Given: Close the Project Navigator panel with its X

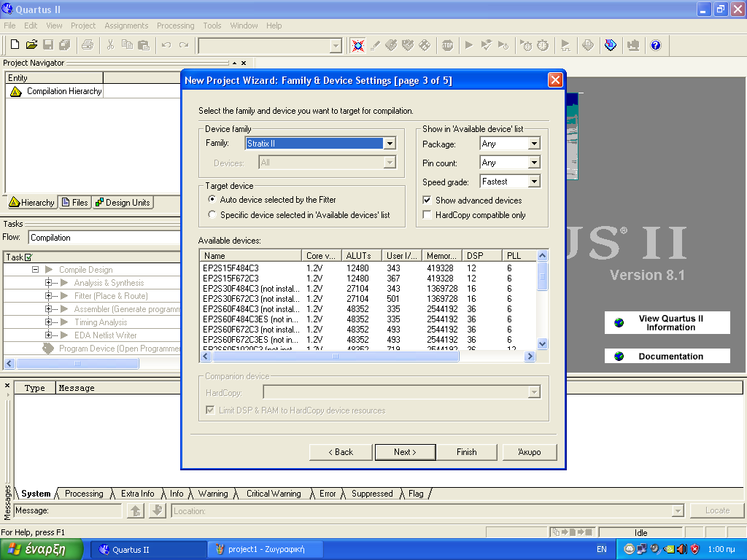Looking at the screenshot, I should pos(244,63).
